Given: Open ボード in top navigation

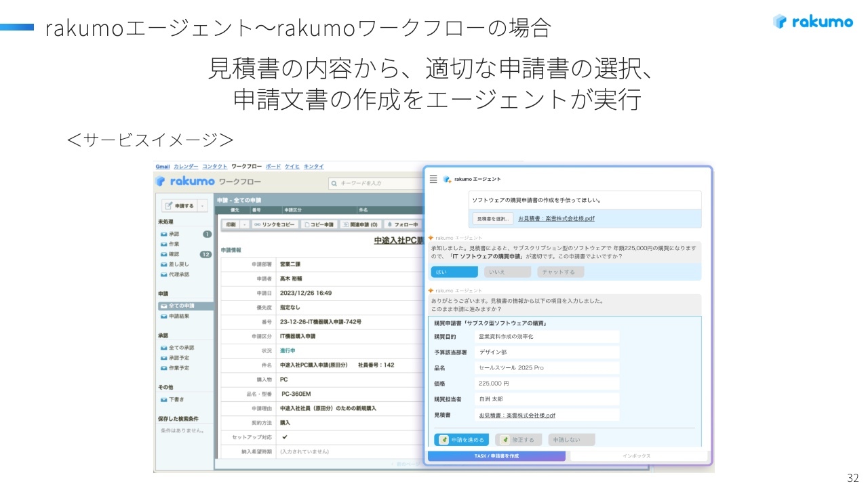Looking at the screenshot, I should point(273,166).
